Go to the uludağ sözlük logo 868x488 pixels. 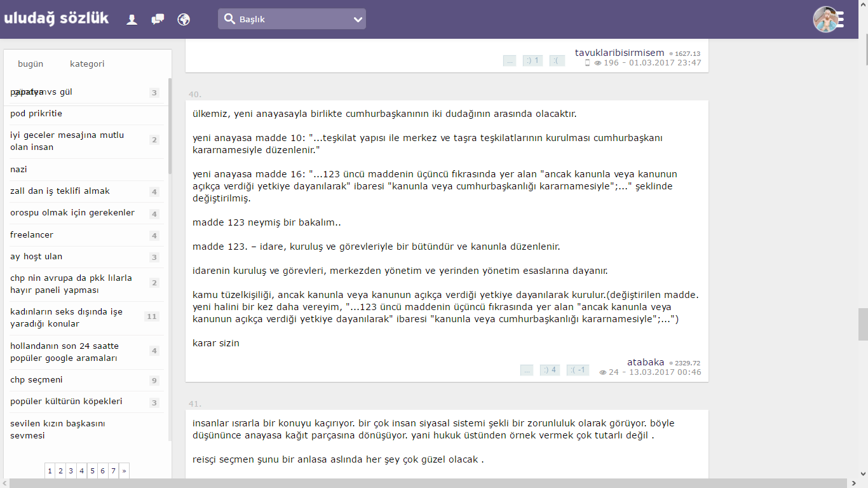(x=57, y=18)
